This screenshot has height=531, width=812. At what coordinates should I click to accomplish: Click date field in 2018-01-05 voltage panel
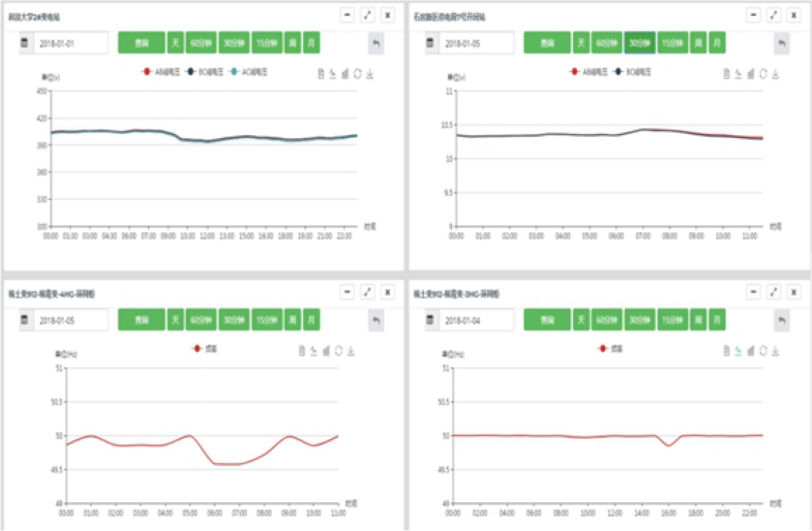click(x=477, y=43)
